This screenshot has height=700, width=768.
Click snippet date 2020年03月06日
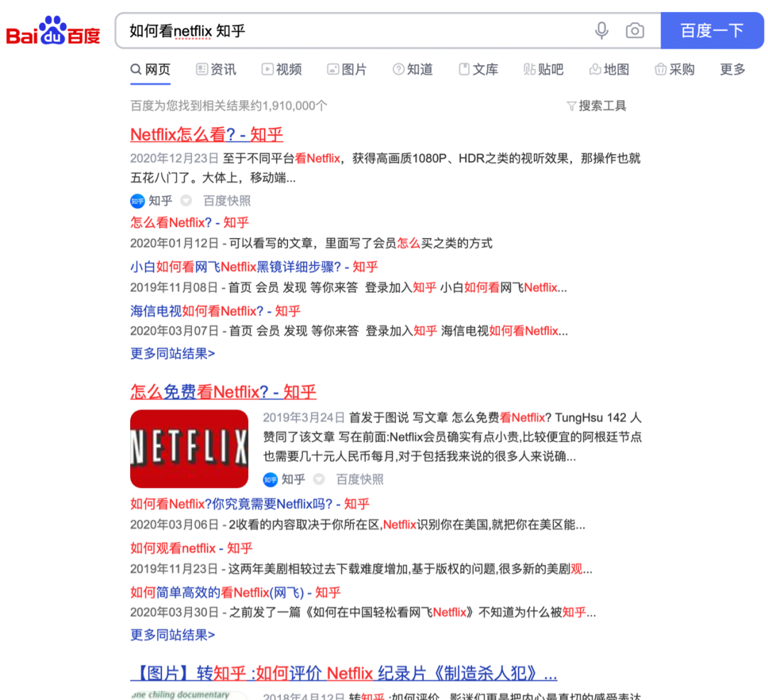point(174,524)
